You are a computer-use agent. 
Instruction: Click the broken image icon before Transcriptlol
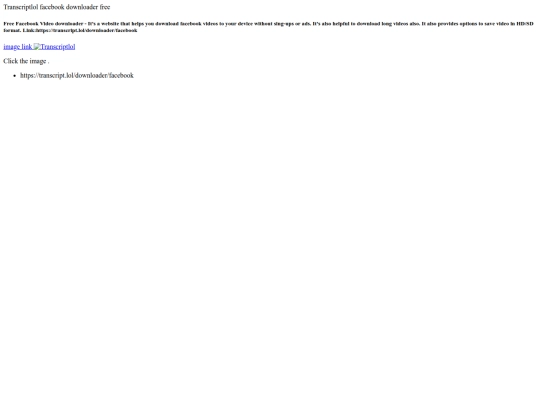pos(37,46)
